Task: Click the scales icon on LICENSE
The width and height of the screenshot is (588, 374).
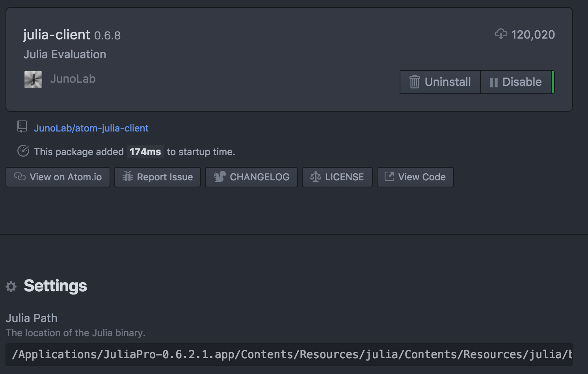Action: click(315, 177)
